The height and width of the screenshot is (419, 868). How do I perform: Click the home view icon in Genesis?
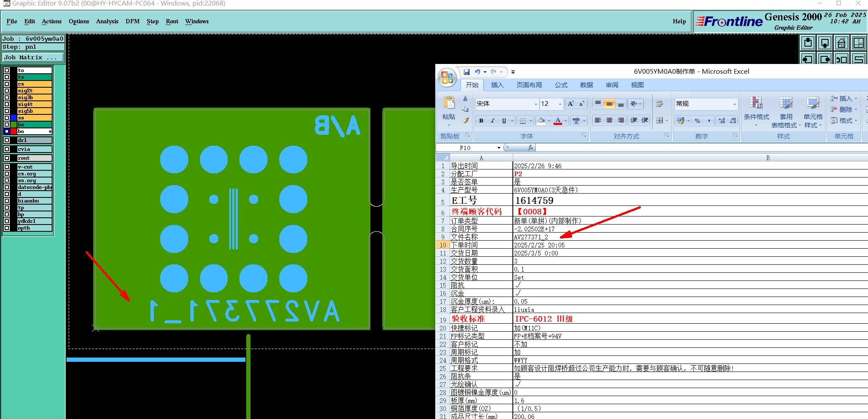pyautogui.click(x=842, y=43)
